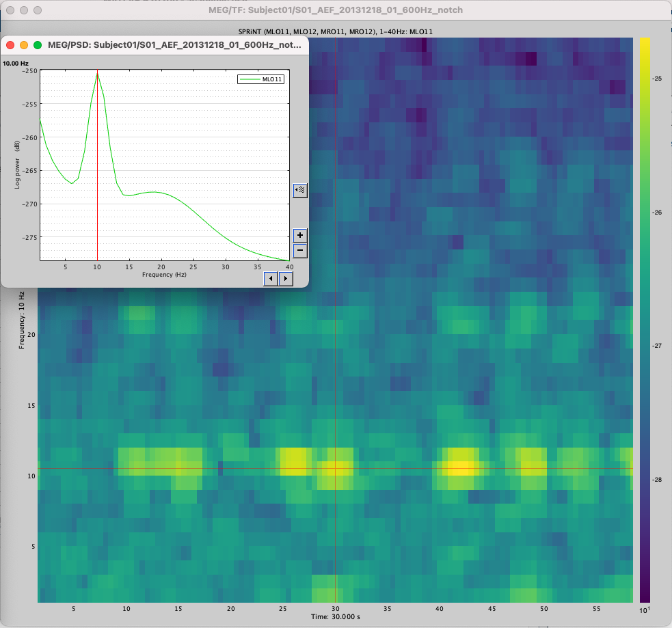This screenshot has height=628, width=672.
Task: Click the MEG/PSD window title bar
Action: pos(171,44)
